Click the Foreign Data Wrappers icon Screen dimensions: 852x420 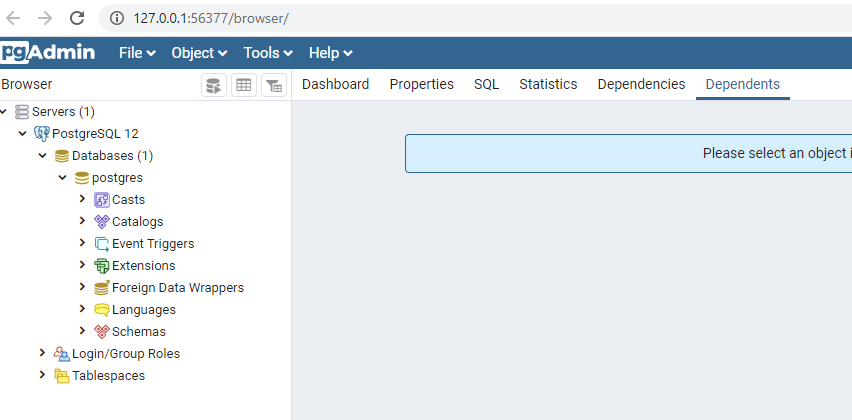[x=102, y=287]
